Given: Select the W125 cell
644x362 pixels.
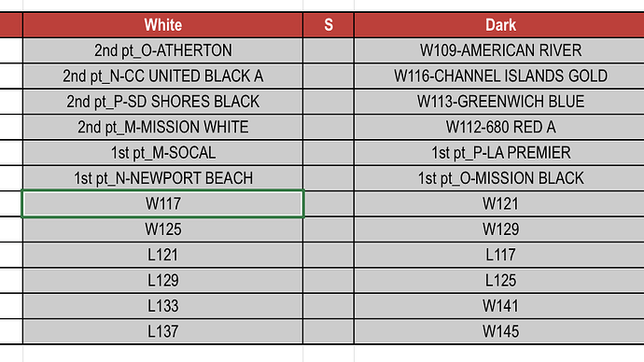Looking at the screenshot, I should 163,230.
